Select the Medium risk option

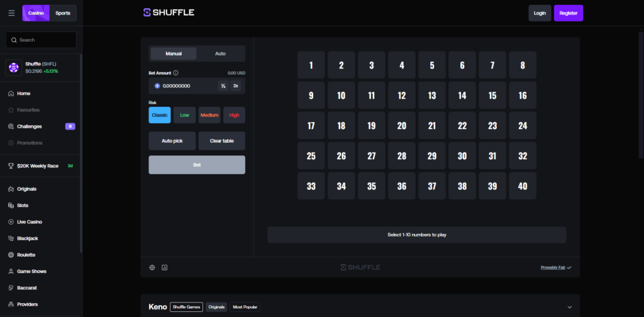(x=209, y=115)
